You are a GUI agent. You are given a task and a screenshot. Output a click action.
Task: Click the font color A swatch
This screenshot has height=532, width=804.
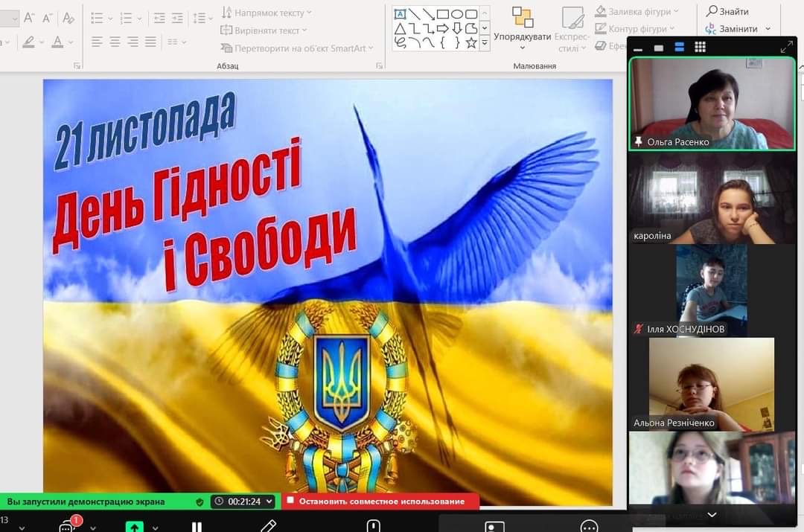tap(57, 42)
